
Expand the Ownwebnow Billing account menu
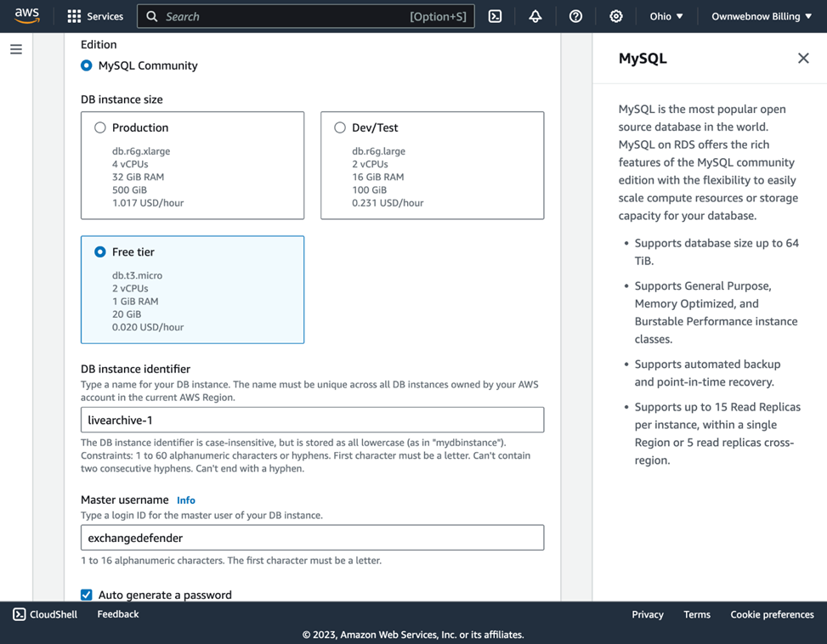coord(761,16)
